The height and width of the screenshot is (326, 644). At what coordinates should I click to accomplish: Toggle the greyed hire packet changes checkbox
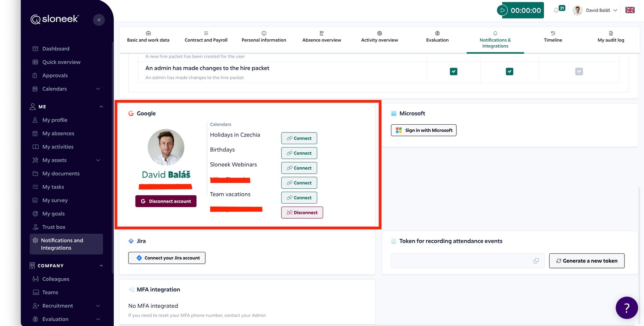point(579,71)
